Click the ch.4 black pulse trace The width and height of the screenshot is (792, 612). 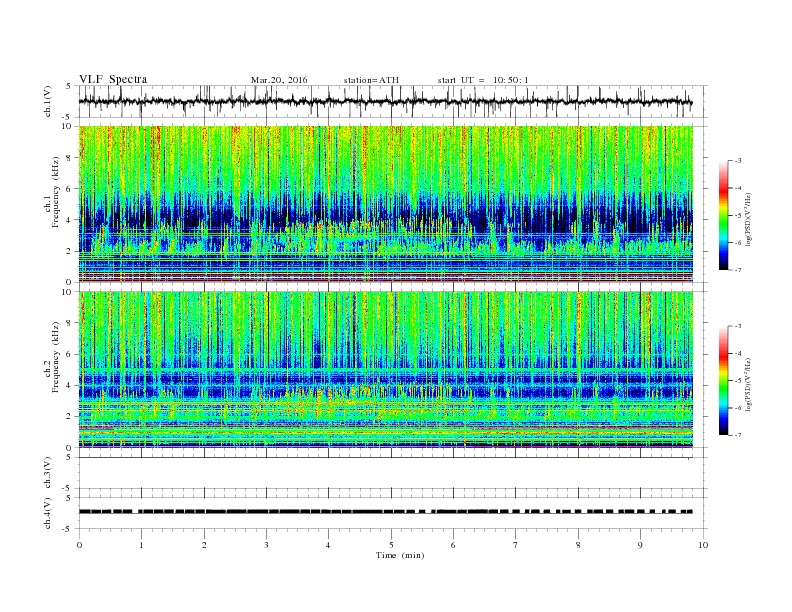pyautogui.click(x=385, y=512)
